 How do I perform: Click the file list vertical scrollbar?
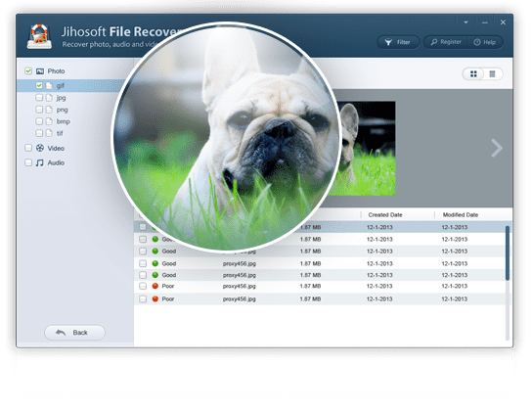[508, 252]
